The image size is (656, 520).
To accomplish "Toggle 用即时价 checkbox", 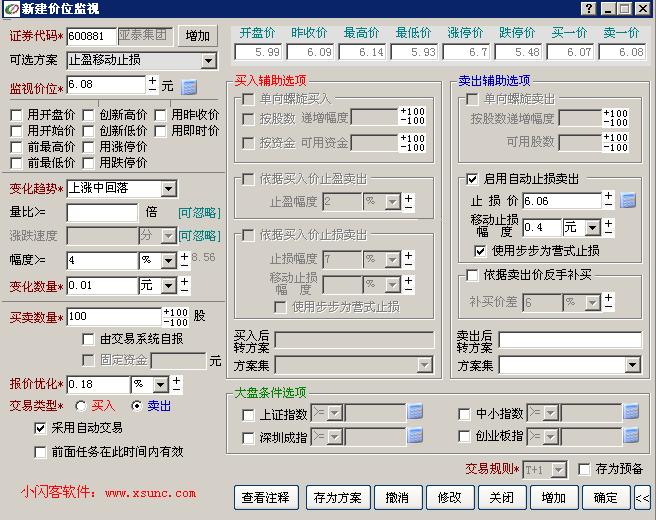I will click(160, 131).
